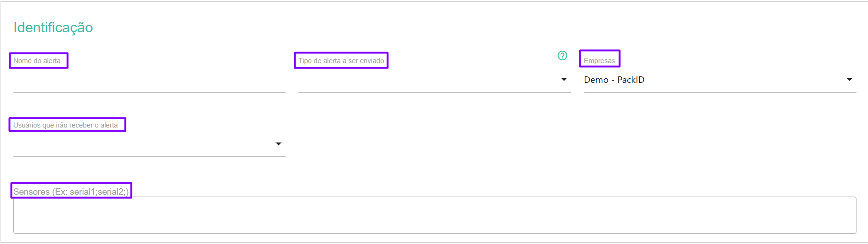Click inside the Sensores text area

pos(434,215)
